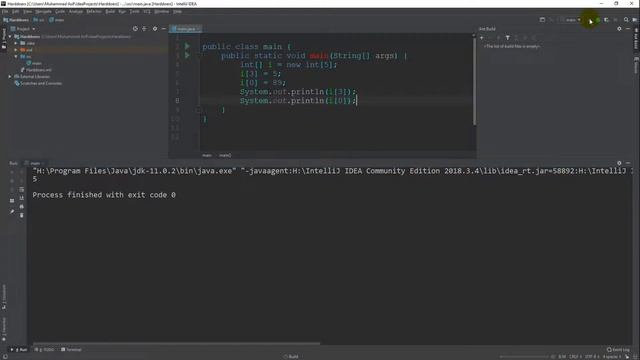Viewport: 640px width, 360px height.
Task: Open the File menu
Action: (5, 11)
